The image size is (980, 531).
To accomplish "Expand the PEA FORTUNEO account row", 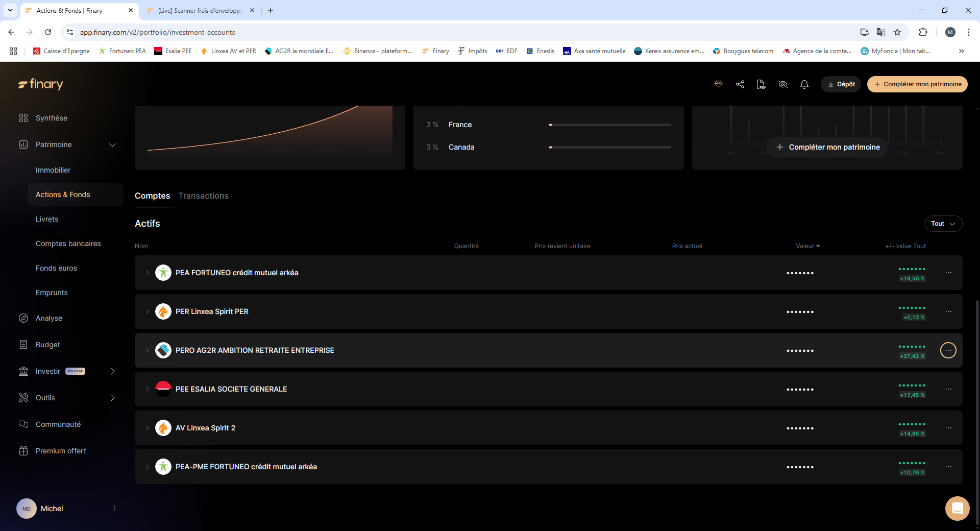I will [x=147, y=273].
